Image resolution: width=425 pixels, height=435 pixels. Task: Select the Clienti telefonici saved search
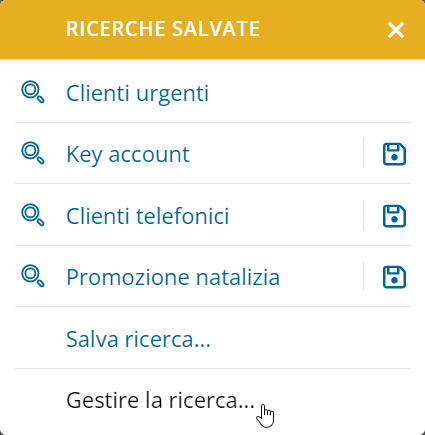(x=147, y=216)
